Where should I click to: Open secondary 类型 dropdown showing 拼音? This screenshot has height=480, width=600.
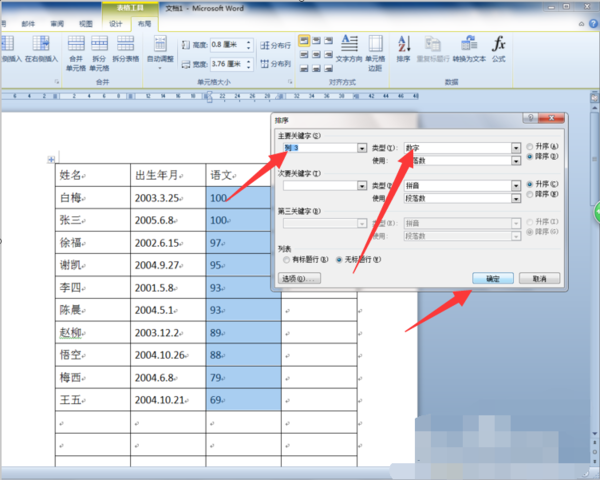pos(516,186)
